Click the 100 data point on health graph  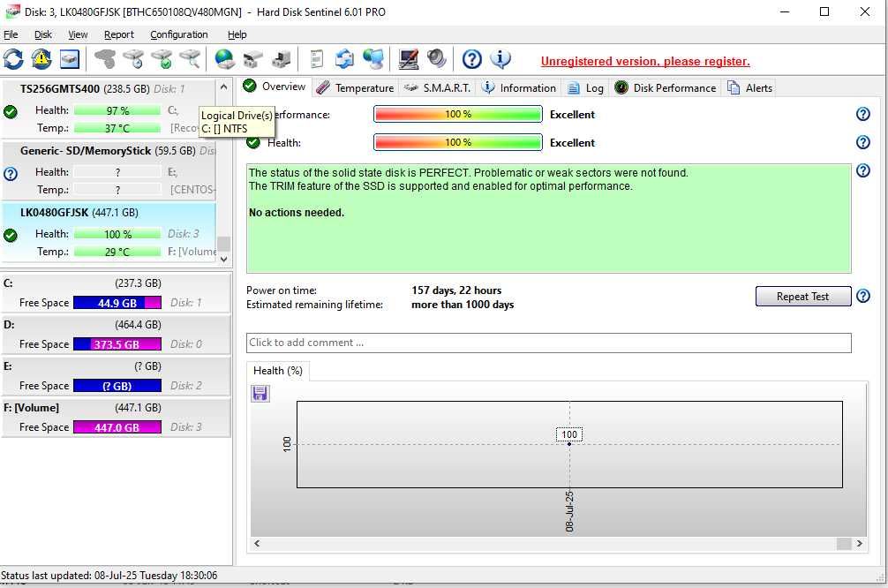[569, 443]
